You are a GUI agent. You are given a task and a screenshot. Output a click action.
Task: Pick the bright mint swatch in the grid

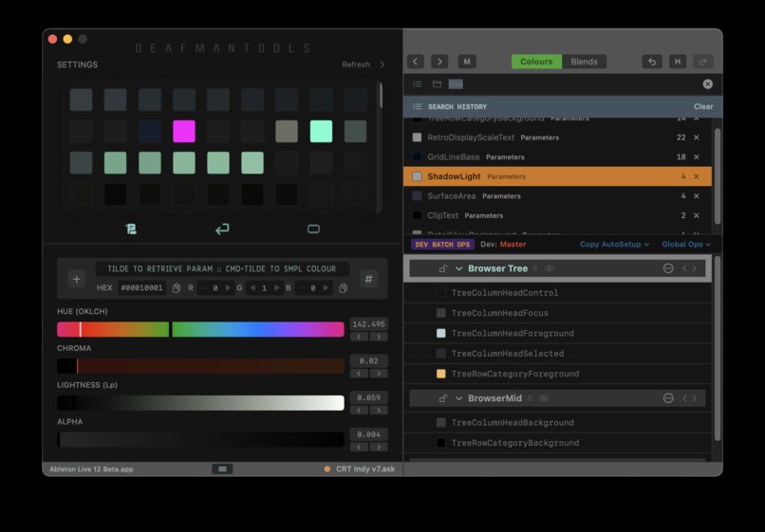[x=321, y=131]
